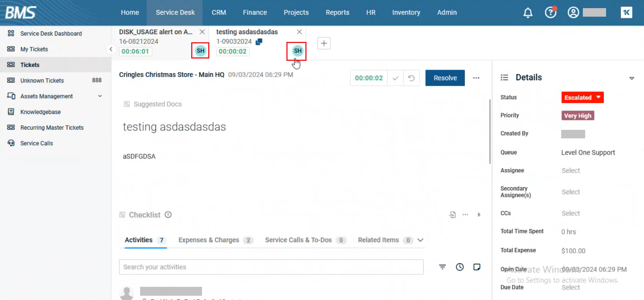The width and height of the screenshot is (644, 300).
Task: Click the Very High priority badge
Action: click(x=577, y=116)
